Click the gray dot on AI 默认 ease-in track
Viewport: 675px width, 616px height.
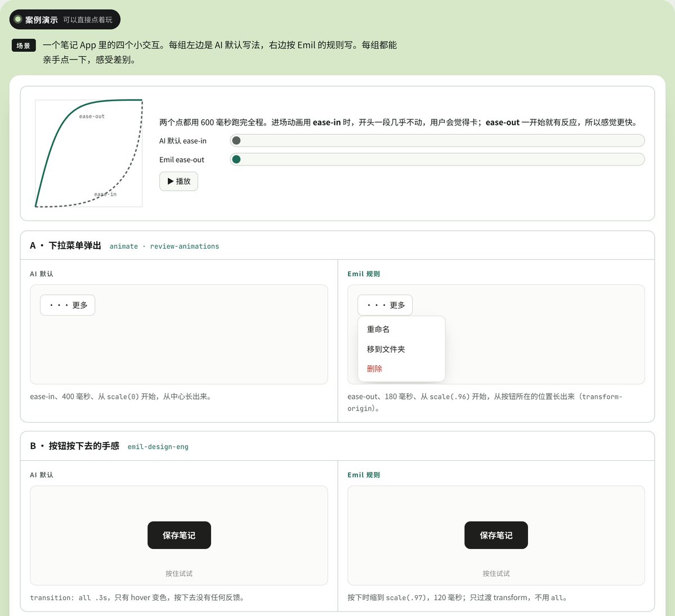coord(236,141)
